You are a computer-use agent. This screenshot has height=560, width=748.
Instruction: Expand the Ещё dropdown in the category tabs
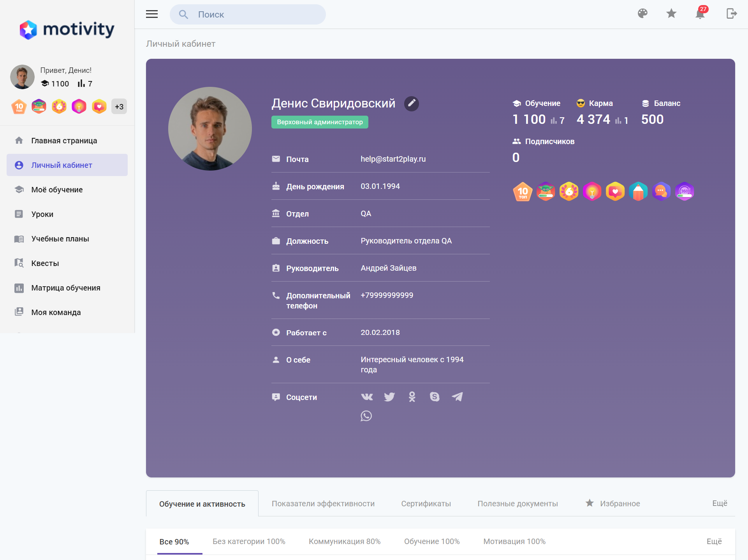[714, 541]
